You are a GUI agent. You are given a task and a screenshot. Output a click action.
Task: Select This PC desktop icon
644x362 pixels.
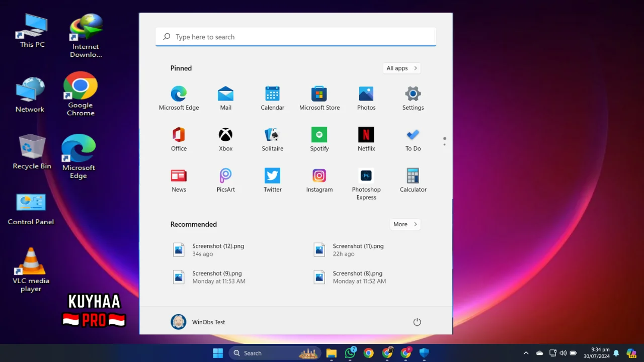(x=32, y=31)
